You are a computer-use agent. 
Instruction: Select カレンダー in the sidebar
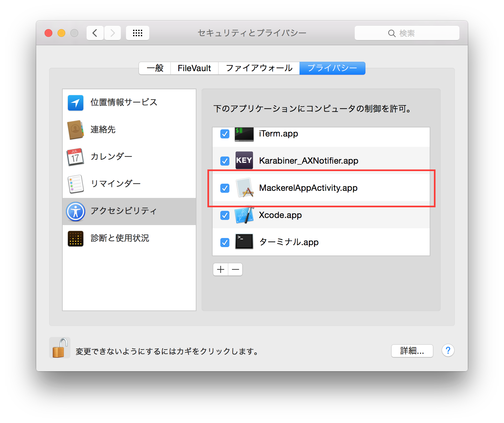click(129, 157)
